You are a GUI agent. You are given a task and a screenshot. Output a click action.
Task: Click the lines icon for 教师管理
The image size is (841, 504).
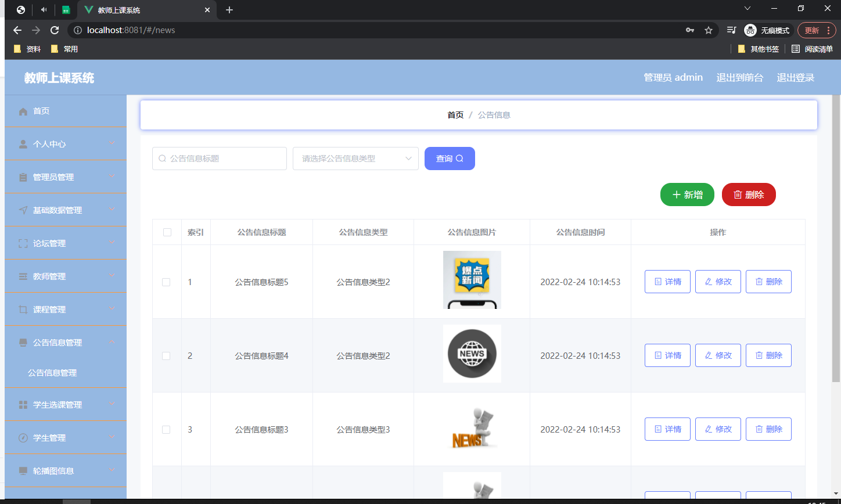click(x=23, y=276)
